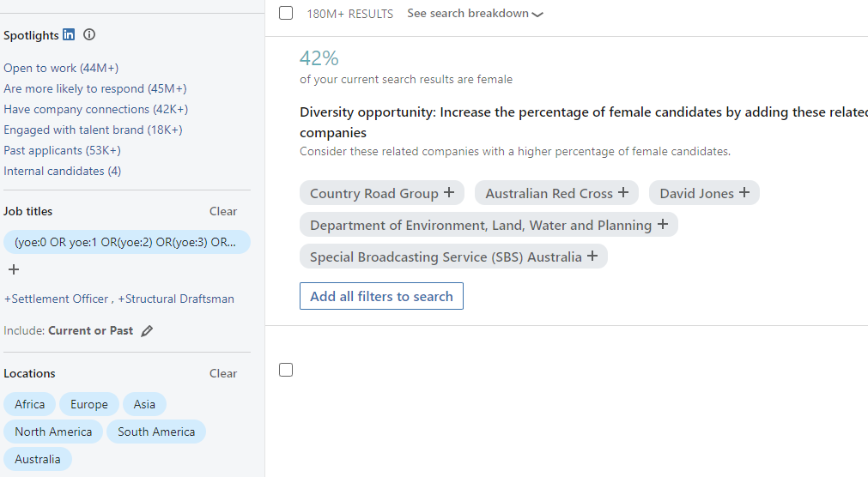
Task: Clear the Job titles filter
Action: [x=223, y=211]
